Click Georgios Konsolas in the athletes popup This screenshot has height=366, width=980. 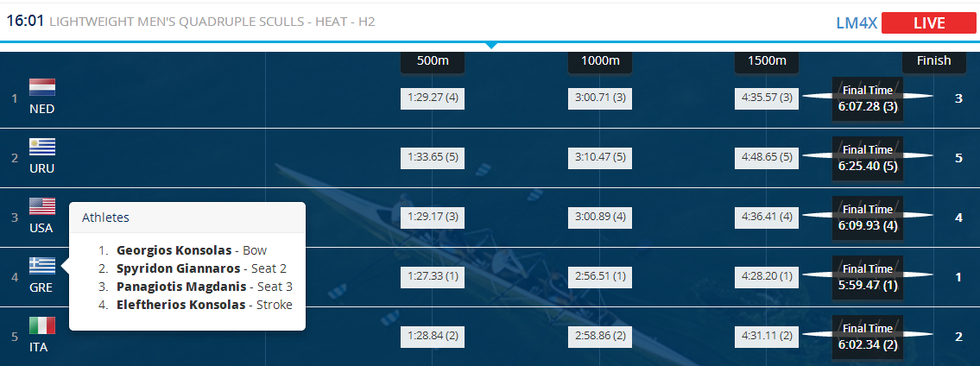point(174,250)
